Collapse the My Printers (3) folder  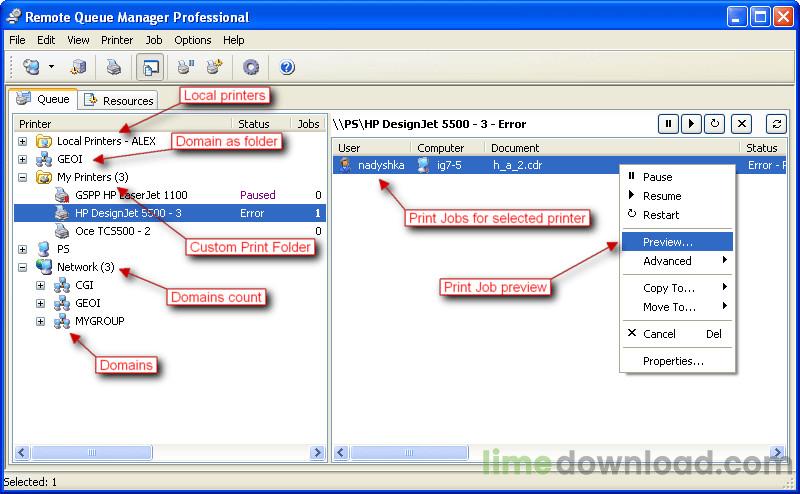(x=22, y=177)
